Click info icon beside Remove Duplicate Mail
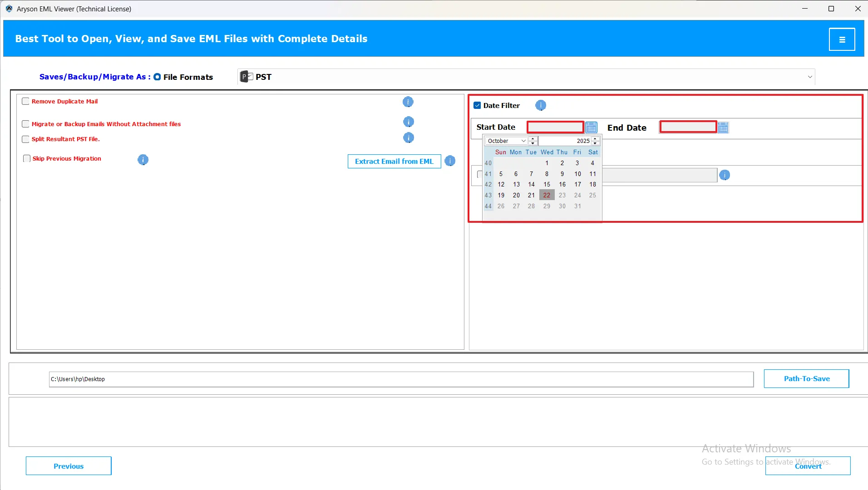The width and height of the screenshot is (868, 490). pos(408,102)
